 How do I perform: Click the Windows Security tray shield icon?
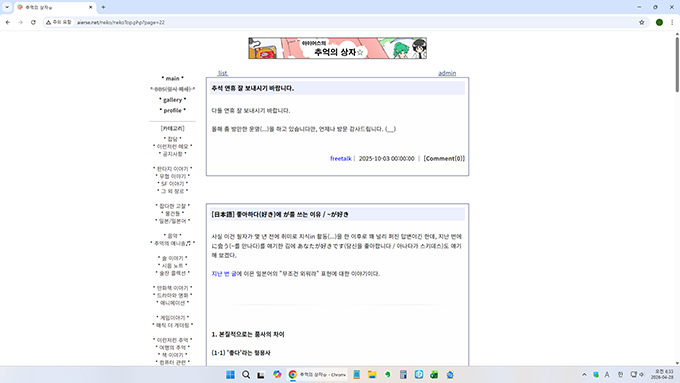(x=596, y=375)
